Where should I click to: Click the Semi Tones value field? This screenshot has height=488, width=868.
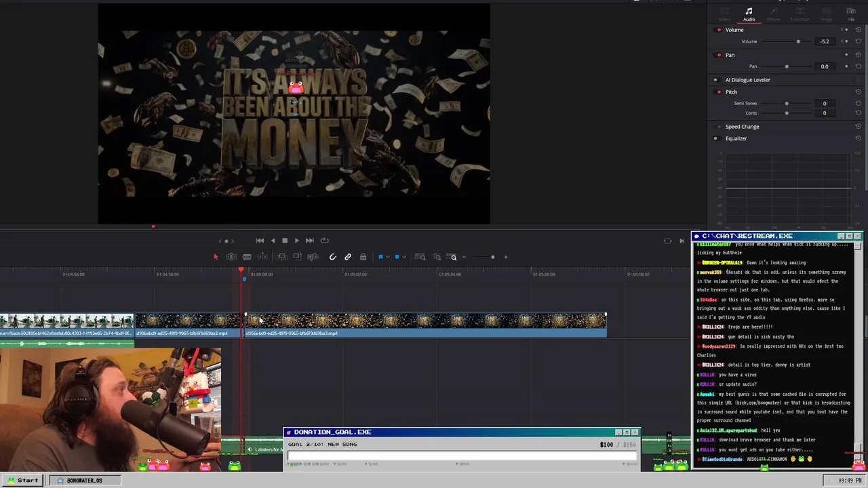825,104
